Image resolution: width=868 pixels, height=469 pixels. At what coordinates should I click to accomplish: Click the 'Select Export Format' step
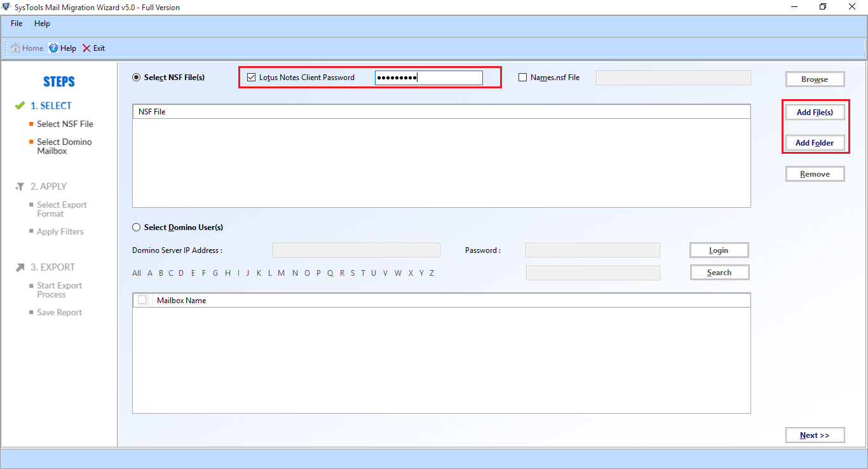[62, 209]
